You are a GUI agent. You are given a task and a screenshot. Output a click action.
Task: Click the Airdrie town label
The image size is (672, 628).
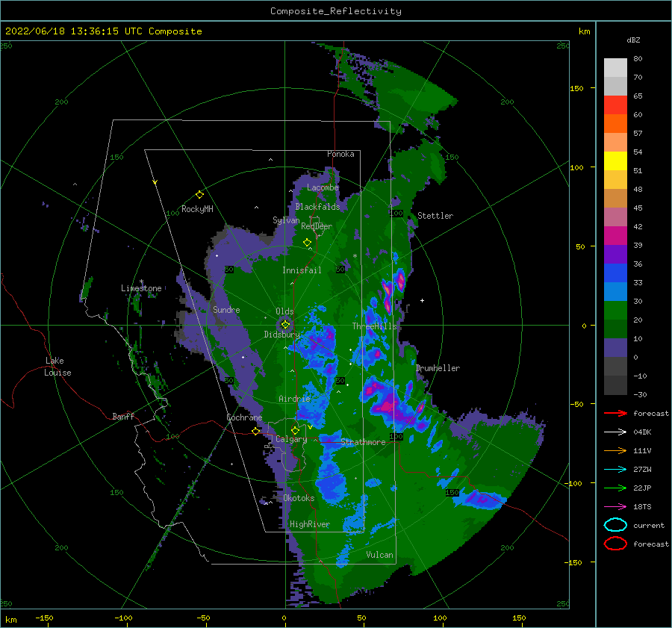(294, 399)
